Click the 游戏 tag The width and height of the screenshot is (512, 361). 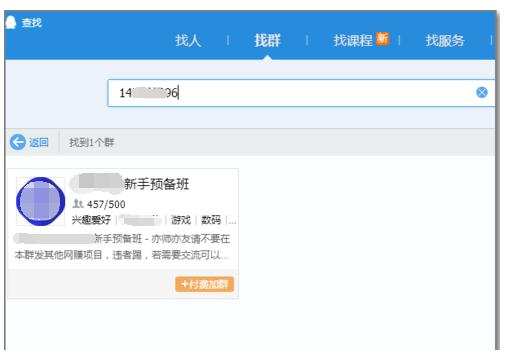pos(181,220)
